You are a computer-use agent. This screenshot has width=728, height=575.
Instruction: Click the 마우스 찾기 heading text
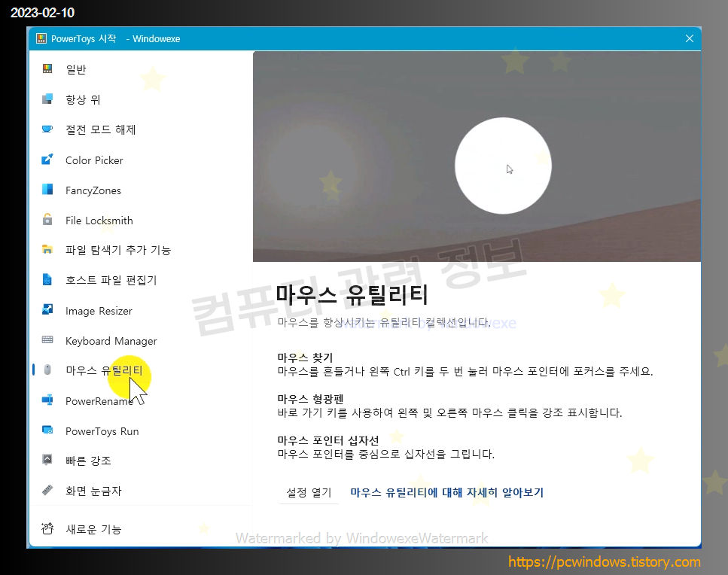coord(305,357)
